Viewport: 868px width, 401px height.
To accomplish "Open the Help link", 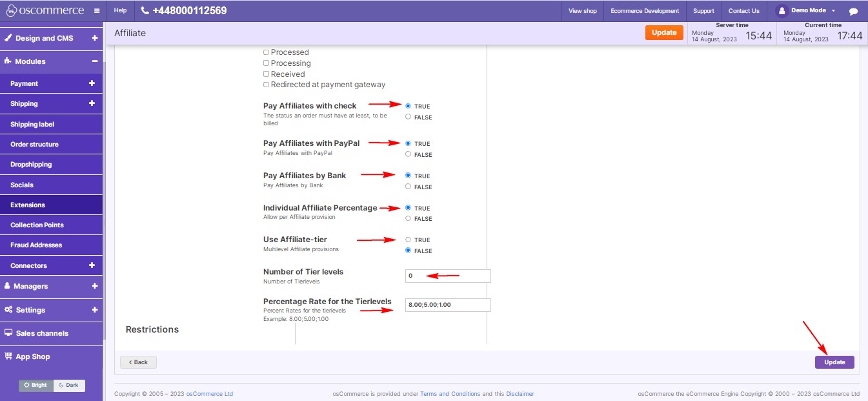I will [x=120, y=11].
